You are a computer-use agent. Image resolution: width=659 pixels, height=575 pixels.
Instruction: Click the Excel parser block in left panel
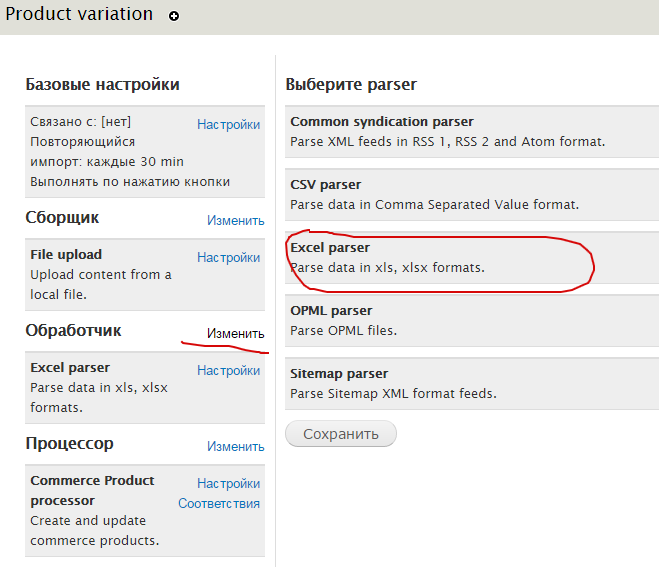pyautogui.click(x=100, y=388)
